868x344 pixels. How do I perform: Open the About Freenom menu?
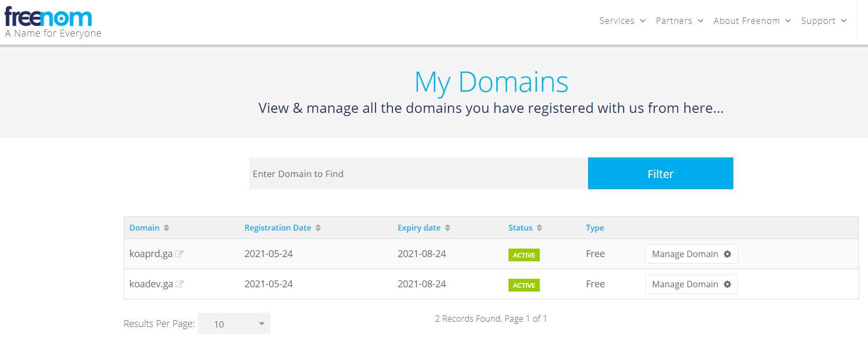[x=752, y=21]
